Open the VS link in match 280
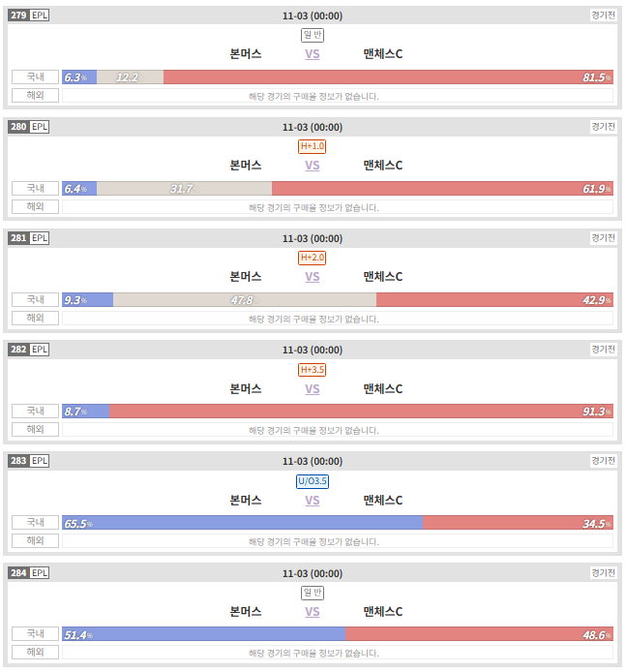Screen dimensions: 626x672 click(313, 166)
